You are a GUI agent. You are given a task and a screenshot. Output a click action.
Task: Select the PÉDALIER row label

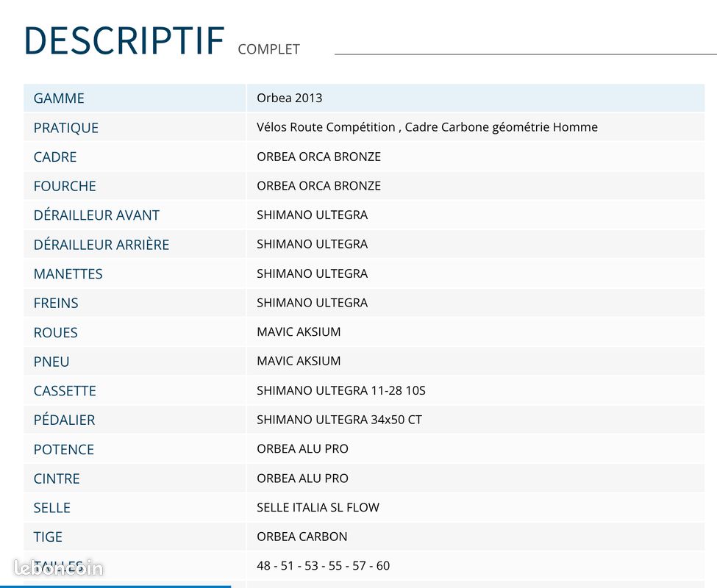coord(65,420)
